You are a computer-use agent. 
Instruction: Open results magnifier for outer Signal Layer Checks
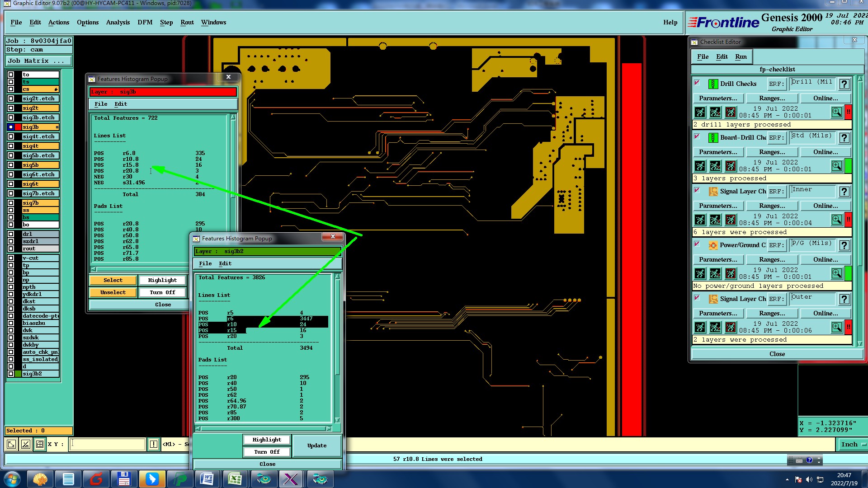[x=837, y=327]
